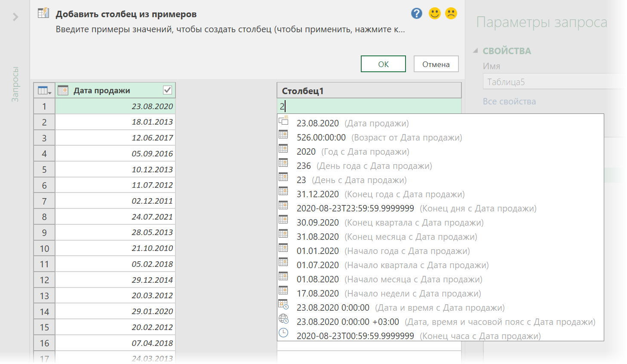Pick 31.08.2020 Конец месяца suggestion

pyautogui.click(x=440, y=237)
